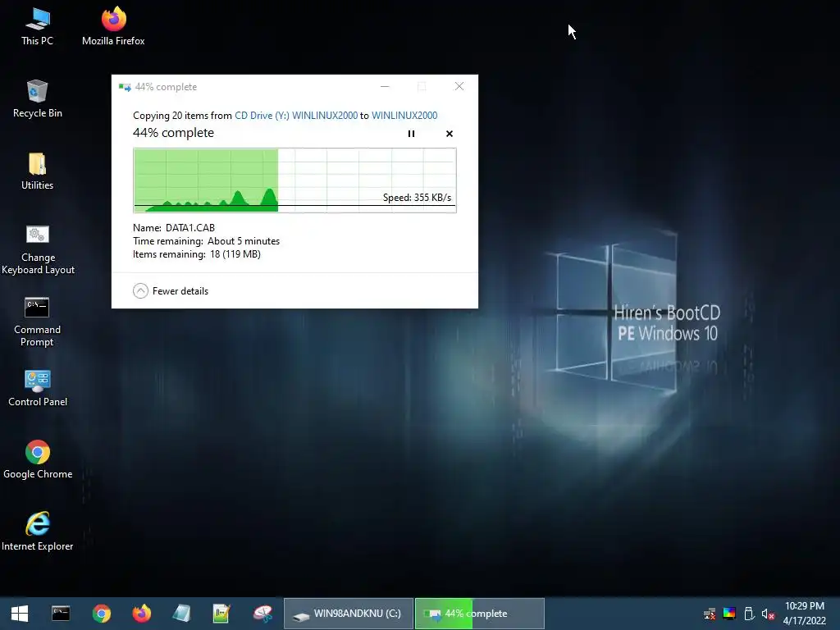
Task: Open the Utilities folder icon
Action: [37, 171]
